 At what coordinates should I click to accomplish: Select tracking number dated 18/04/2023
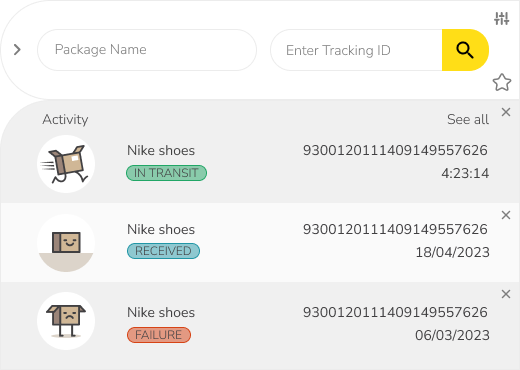click(395, 229)
